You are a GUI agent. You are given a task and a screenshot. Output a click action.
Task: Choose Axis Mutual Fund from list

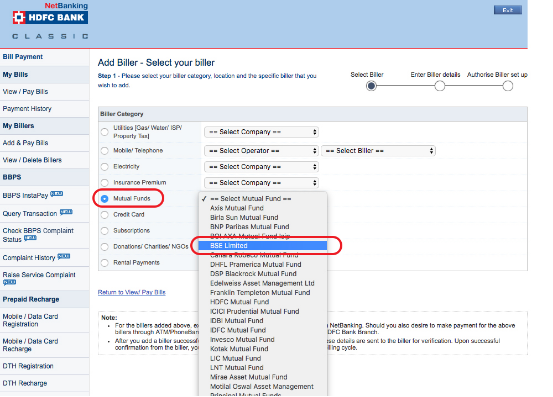263,208
